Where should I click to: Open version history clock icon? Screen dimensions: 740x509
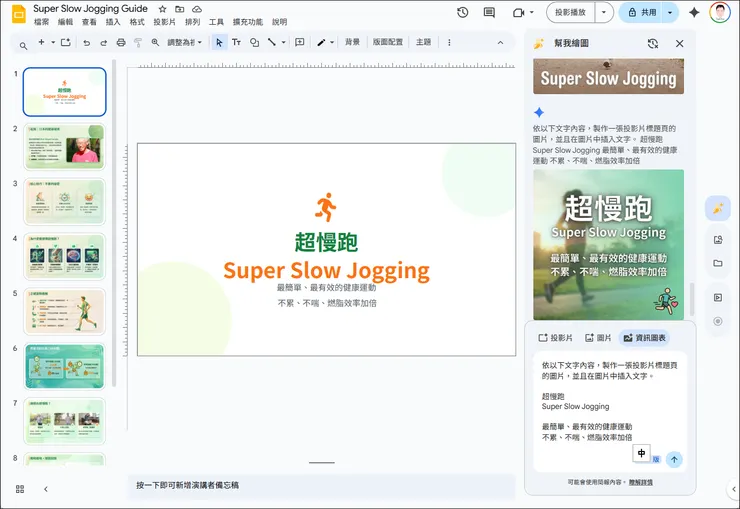462,13
